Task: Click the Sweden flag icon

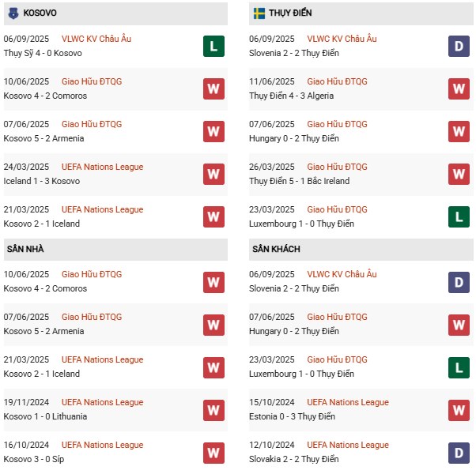Action: coord(259,13)
